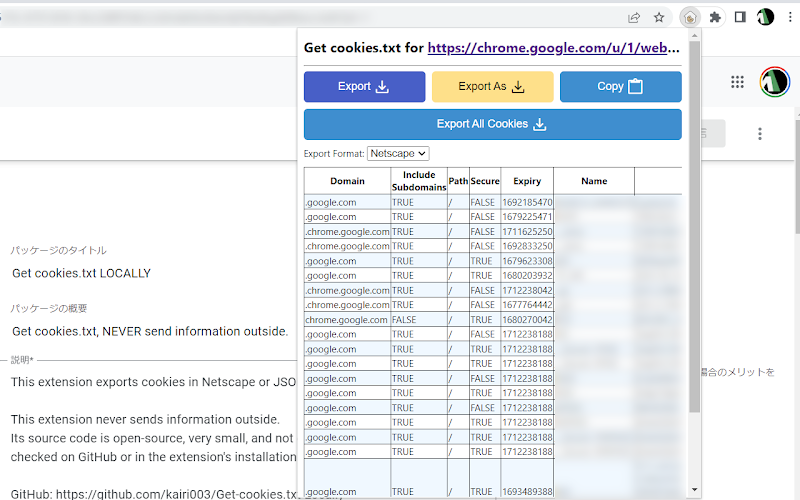The width and height of the screenshot is (800, 500).
Task: Copy cookies to clipboard
Action: tap(620, 87)
